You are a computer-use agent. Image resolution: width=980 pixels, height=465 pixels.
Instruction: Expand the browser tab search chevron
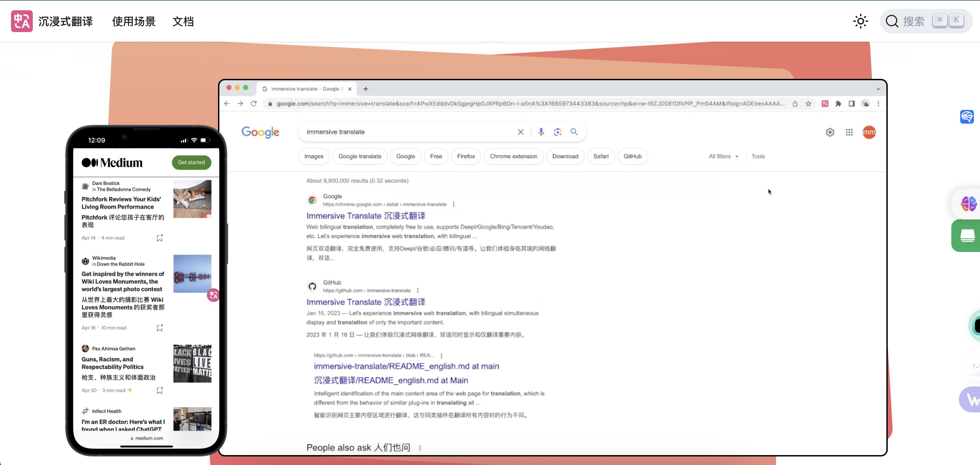(x=878, y=89)
